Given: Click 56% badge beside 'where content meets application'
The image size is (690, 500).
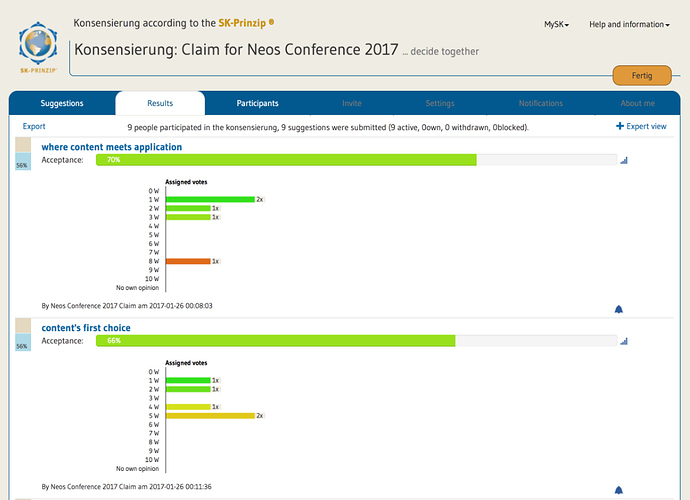Looking at the screenshot, I should coord(21,166).
